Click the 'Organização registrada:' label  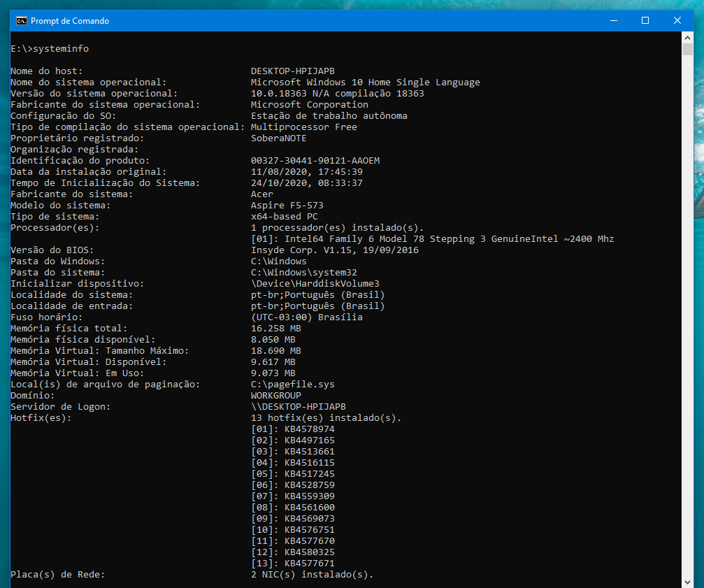pyautogui.click(x=75, y=150)
